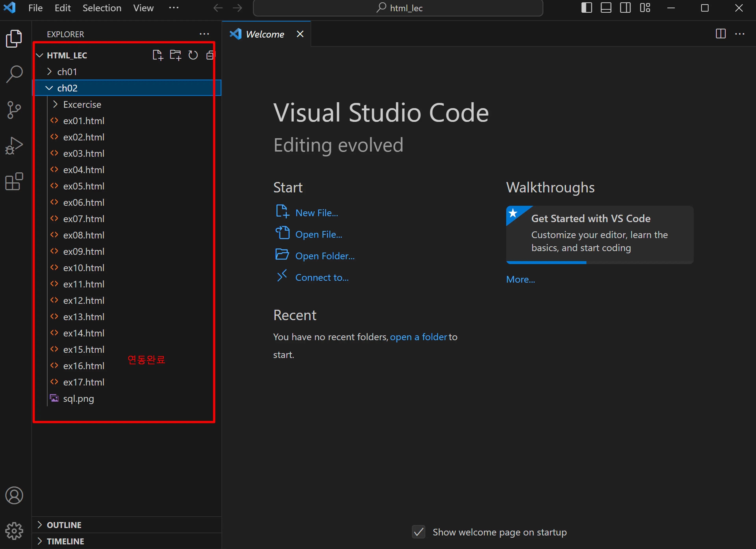Screen dimensions: 756x549
Task: Open ex12.html in the tree
Action: 127,300
